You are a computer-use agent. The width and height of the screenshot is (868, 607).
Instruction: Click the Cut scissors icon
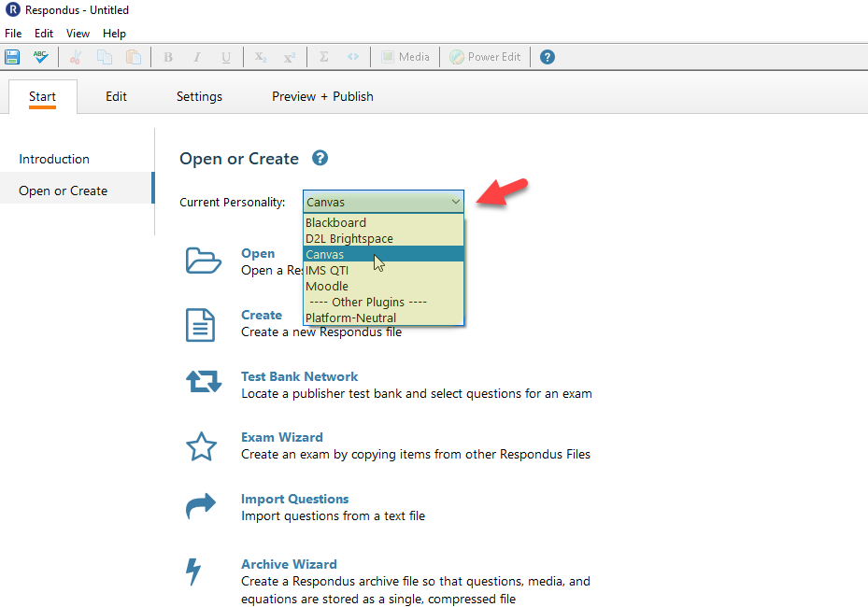coord(76,57)
